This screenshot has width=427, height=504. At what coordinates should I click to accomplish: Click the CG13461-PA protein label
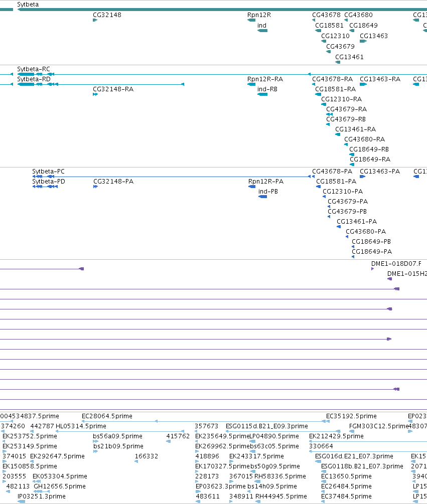coord(357,221)
